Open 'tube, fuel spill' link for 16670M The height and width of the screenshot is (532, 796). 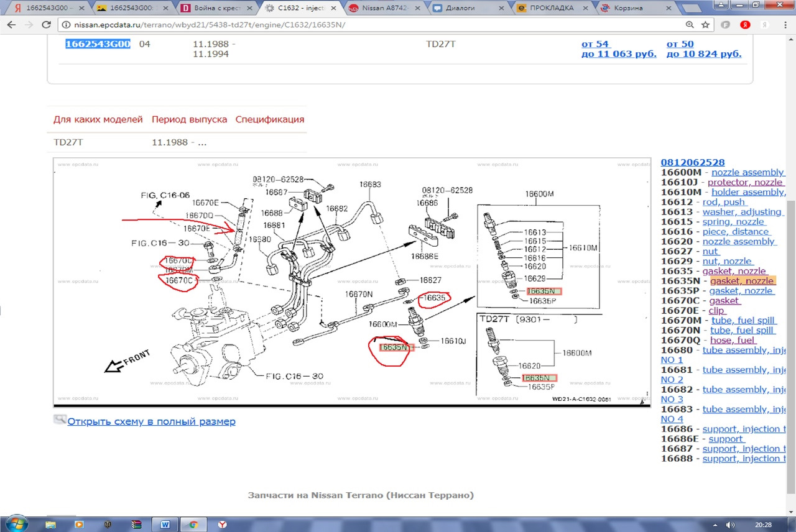pyautogui.click(x=743, y=321)
